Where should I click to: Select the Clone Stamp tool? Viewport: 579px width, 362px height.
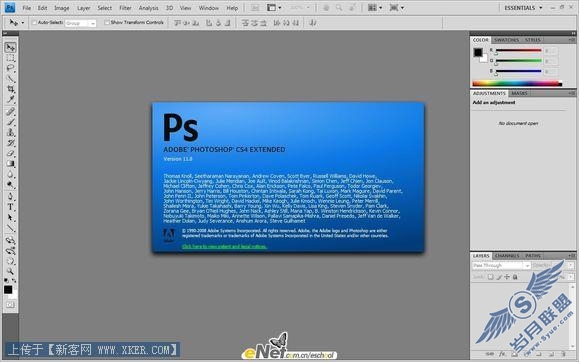[x=10, y=132]
